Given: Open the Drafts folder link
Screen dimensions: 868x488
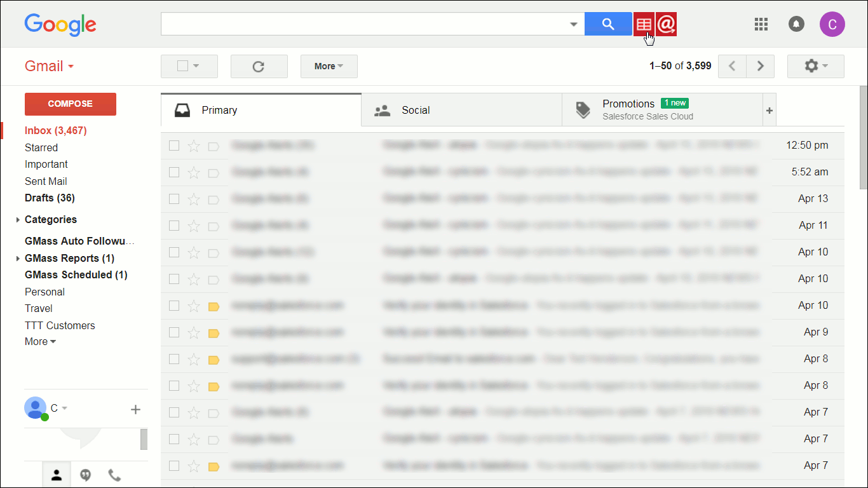Looking at the screenshot, I should coord(50,198).
